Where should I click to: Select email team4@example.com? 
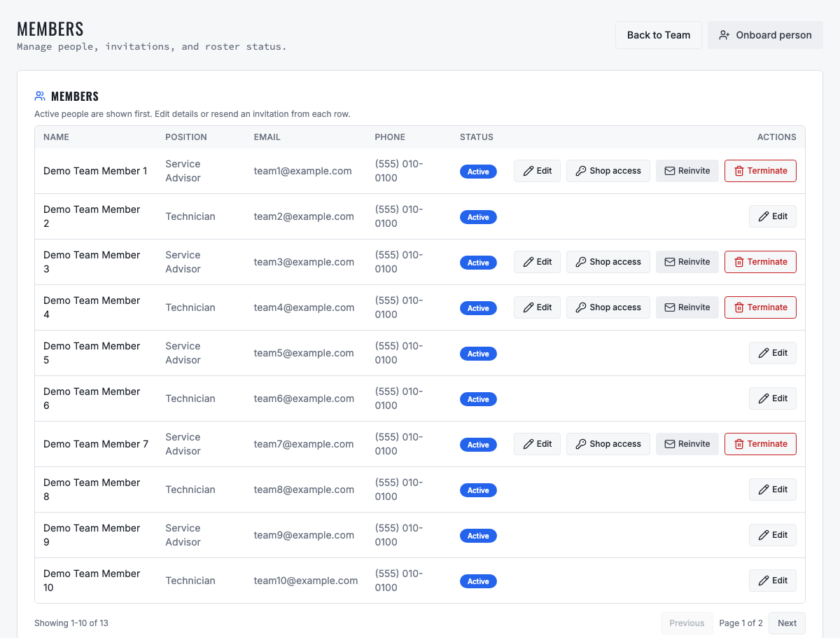click(304, 307)
